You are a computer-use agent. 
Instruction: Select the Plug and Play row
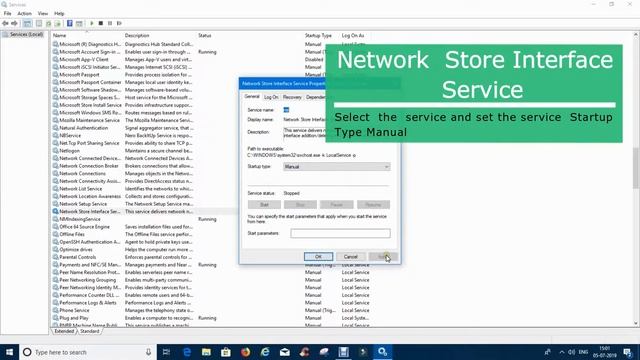[x=212, y=318]
